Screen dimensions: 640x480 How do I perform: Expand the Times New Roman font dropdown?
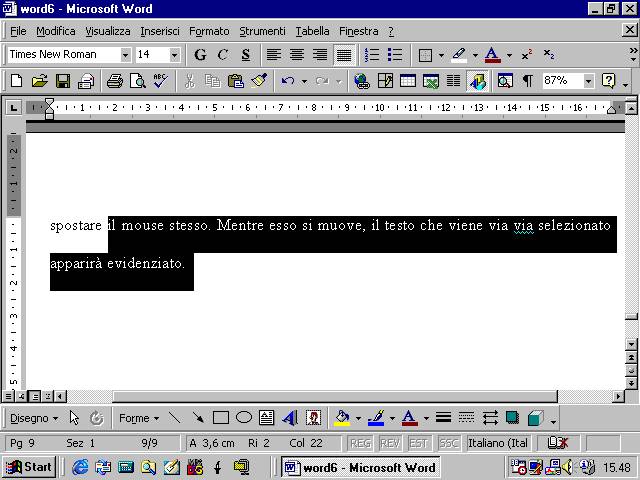point(125,55)
